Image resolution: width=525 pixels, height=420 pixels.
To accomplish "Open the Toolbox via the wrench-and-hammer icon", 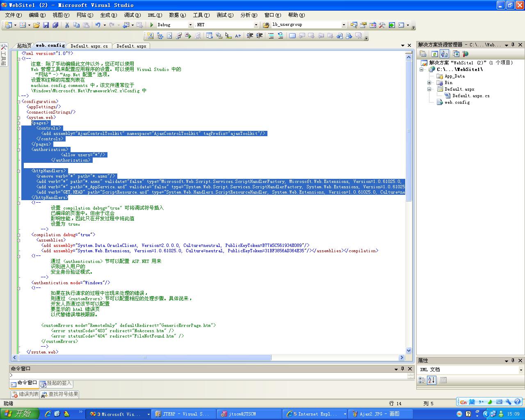I will point(382,25).
